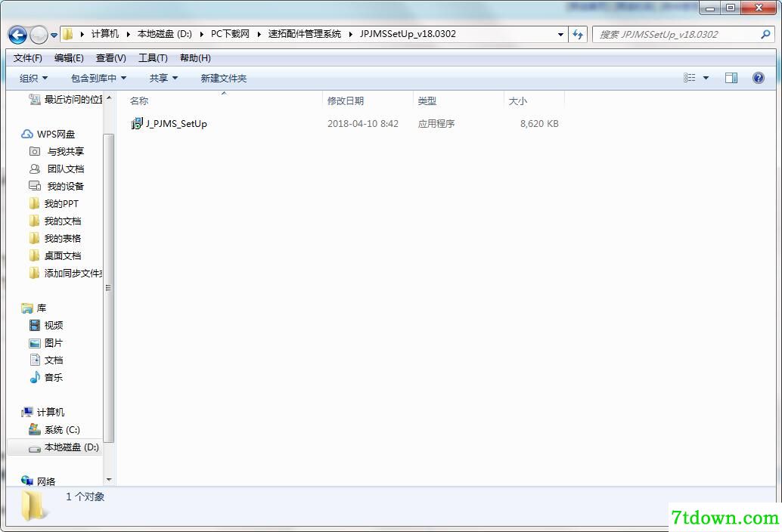This screenshot has width=782, height=532.
Task: Expand the 包含到库中 dropdown
Action: [99, 78]
